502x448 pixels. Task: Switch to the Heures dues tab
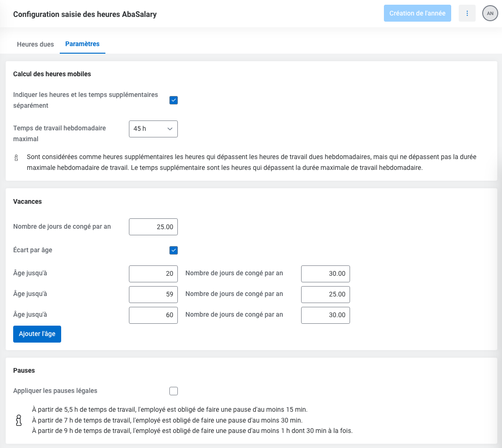click(35, 44)
